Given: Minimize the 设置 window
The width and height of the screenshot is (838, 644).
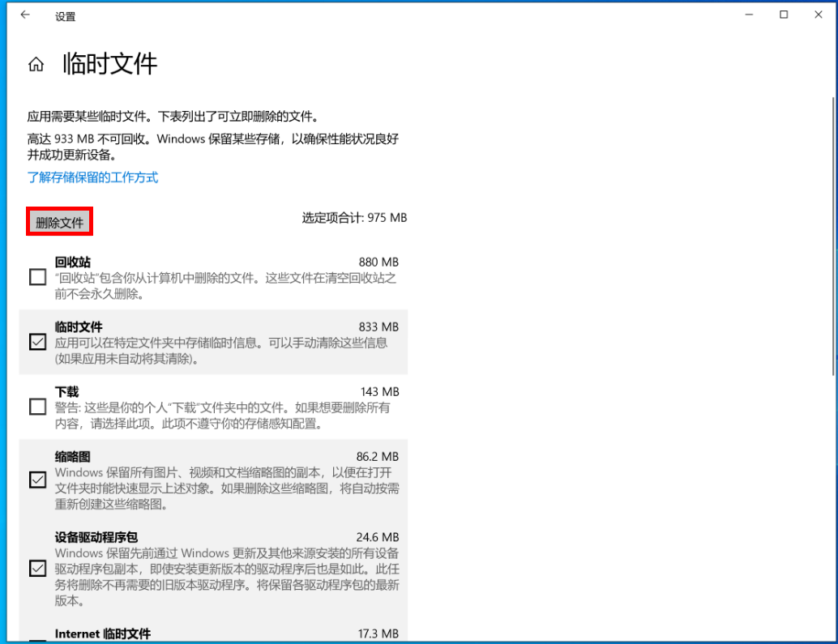Looking at the screenshot, I should tap(746, 15).
